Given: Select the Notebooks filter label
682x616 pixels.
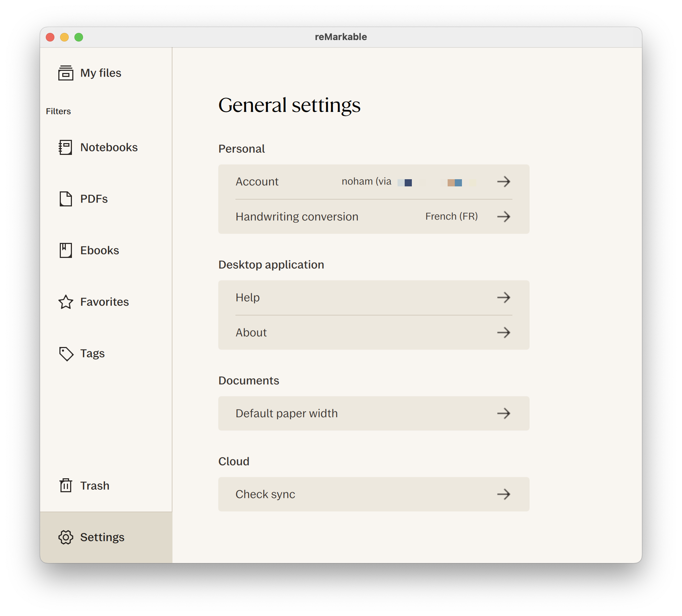Looking at the screenshot, I should tap(109, 147).
